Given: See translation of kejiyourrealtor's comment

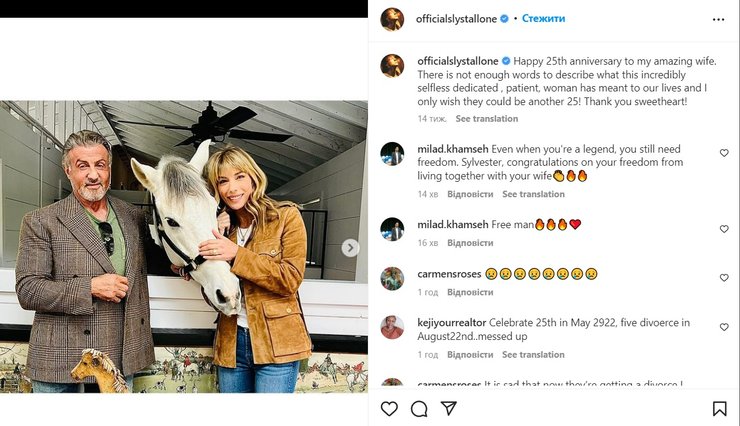Looking at the screenshot, I should pos(533,355).
